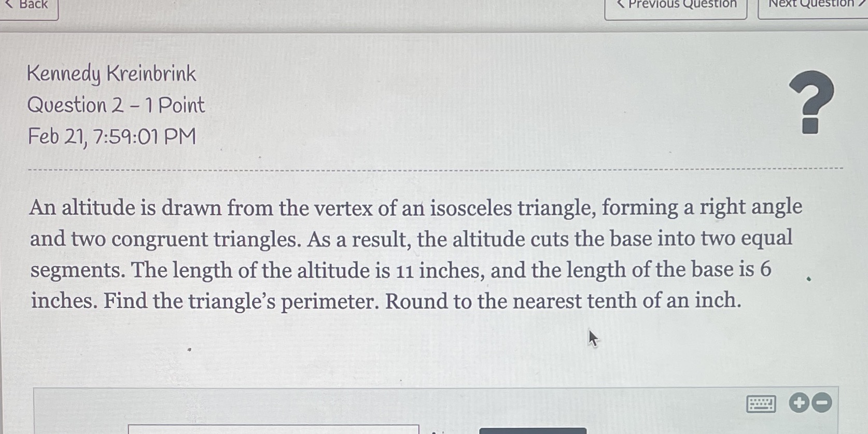The width and height of the screenshot is (868, 434).
Task: Click inside the answer input field
Action: [275, 429]
